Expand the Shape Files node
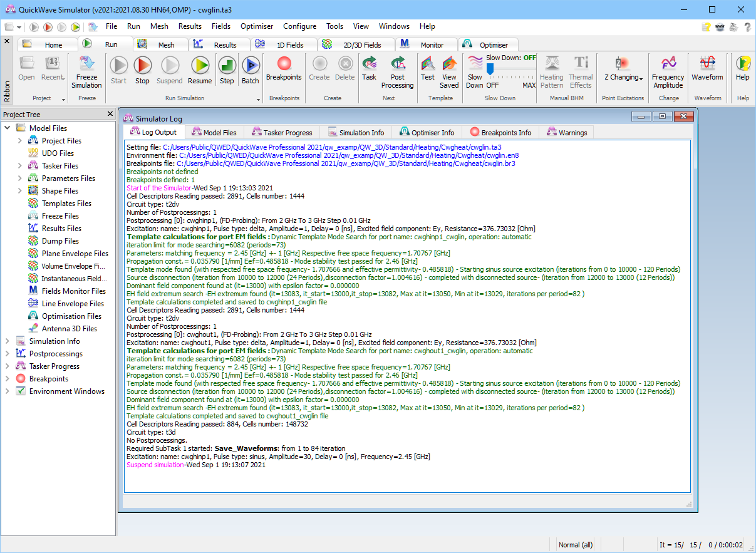 [x=20, y=191]
